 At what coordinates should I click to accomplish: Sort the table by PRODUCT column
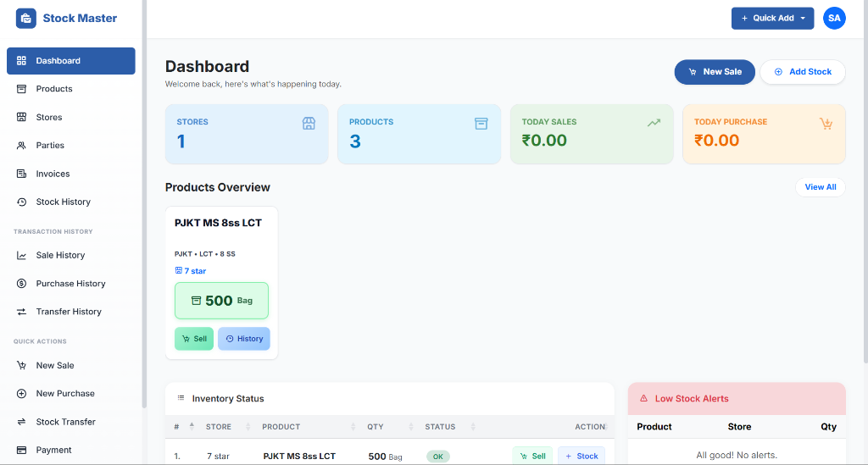(x=307, y=427)
